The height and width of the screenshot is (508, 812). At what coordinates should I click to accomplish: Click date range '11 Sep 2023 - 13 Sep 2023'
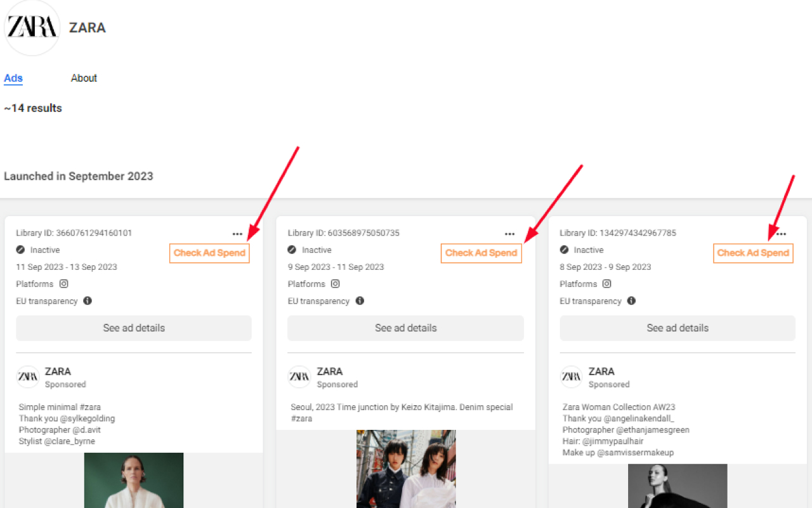[67, 267]
